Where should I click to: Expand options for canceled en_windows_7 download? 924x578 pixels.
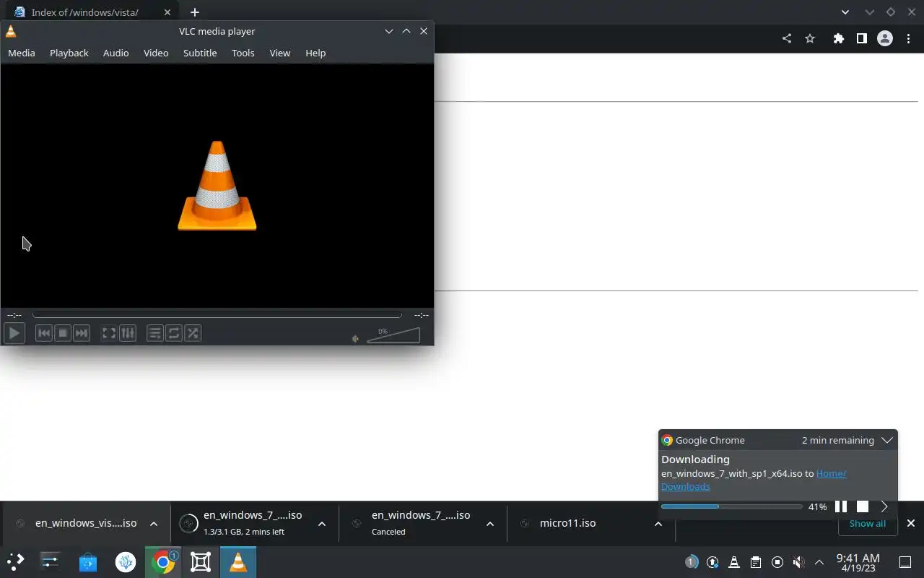coord(490,524)
